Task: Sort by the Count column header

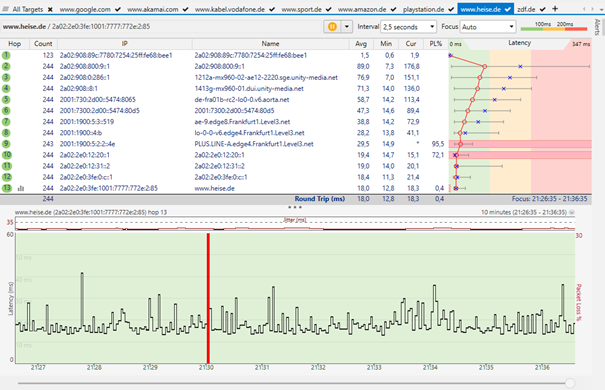Action: click(x=43, y=44)
